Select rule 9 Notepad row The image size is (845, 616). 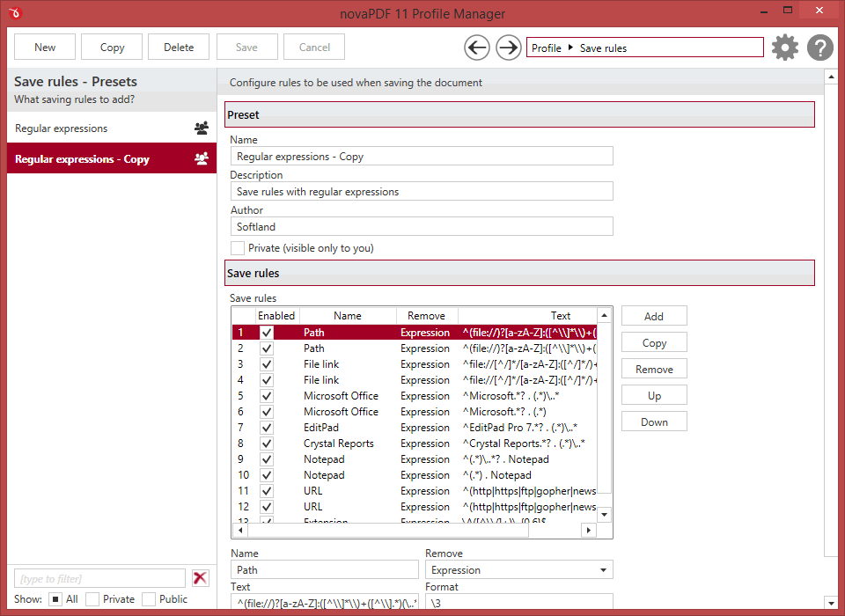415,459
